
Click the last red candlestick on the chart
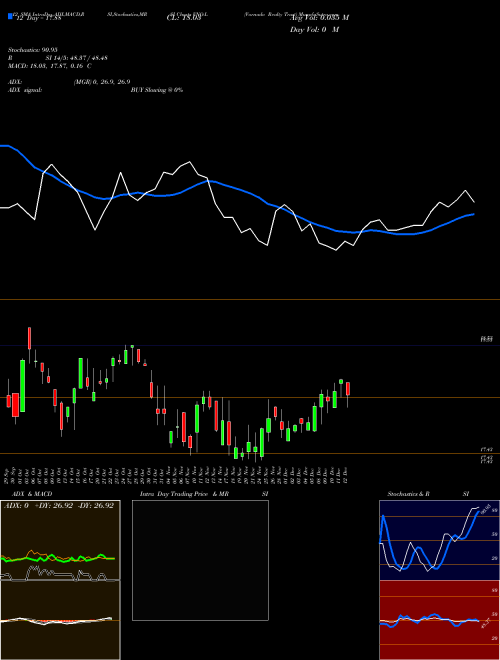[x=348, y=389]
